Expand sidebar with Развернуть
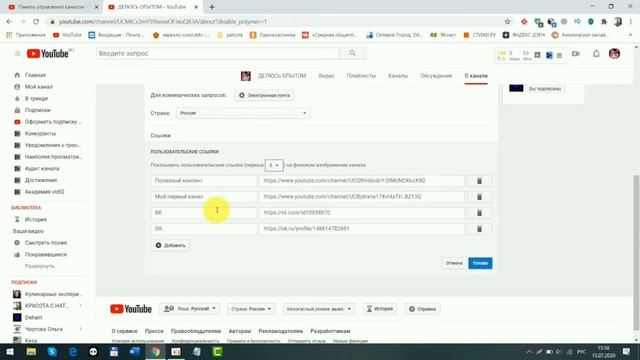This screenshot has height=360, width=640. pos(40,266)
